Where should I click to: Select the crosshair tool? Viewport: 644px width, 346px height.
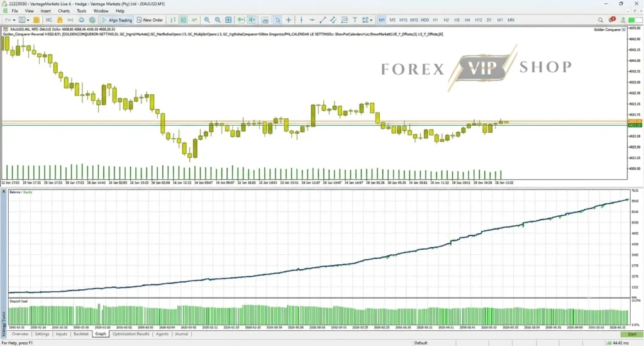click(x=288, y=20)
